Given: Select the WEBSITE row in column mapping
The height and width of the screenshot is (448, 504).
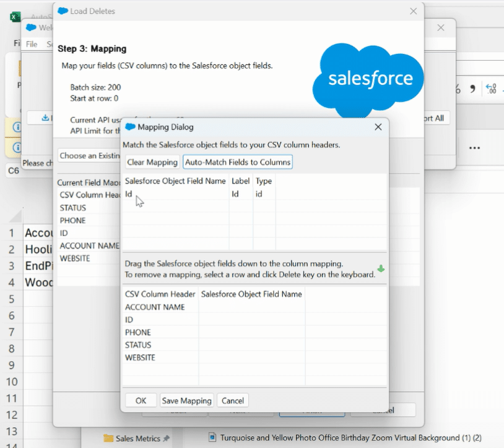Looking at the screenshot, I should point(141,358).
